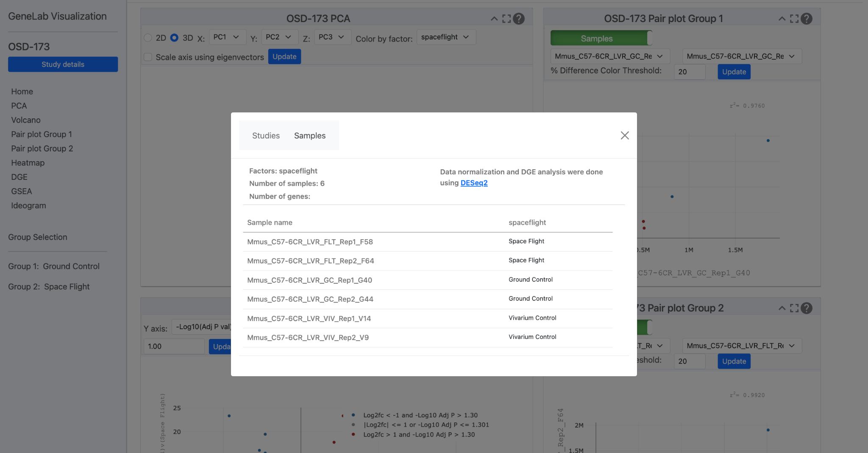Click Update button in PCA panel
This screenshot has height=453, width=868.
pyautogui.click(x=284, y=56)
